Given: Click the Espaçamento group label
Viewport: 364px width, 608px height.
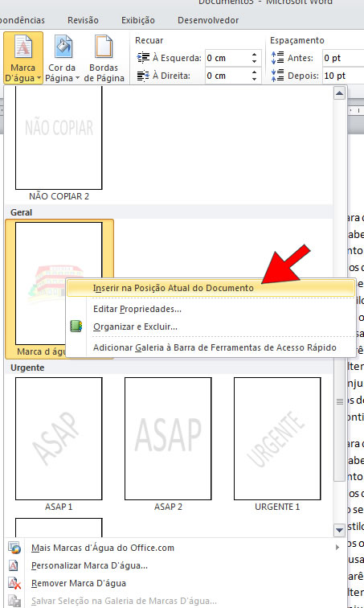Looking at the screenshot, I should [297, 40].
